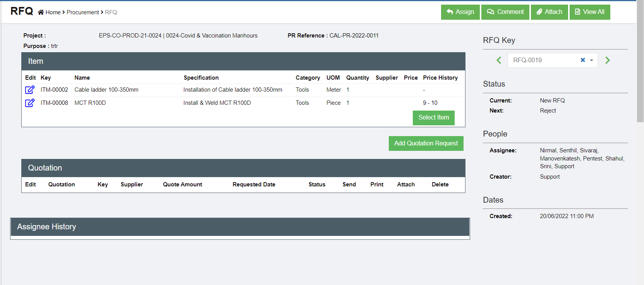Open the RFQ Key dropdown arrow
The height and width of the screenshot is (285, 644).
pyautogui.click(x=591, y=60)
